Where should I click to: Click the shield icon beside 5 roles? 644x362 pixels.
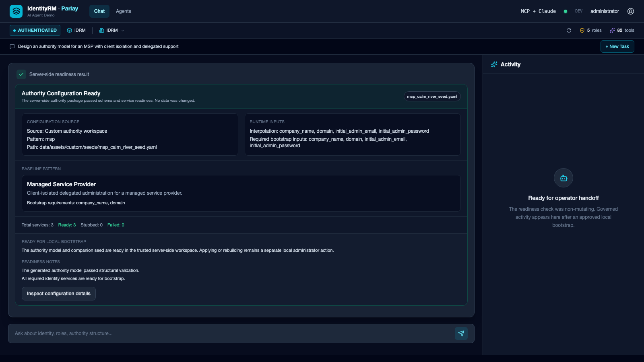click(582, 31)
